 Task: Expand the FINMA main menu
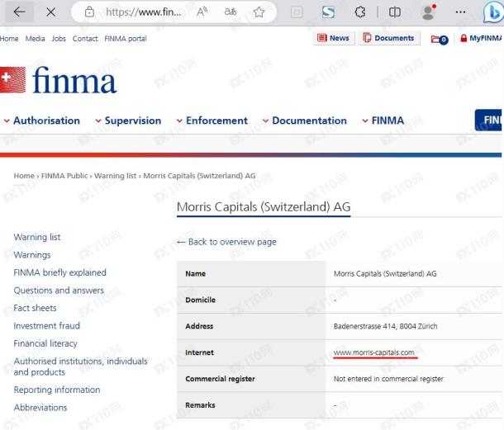(383, 120)
